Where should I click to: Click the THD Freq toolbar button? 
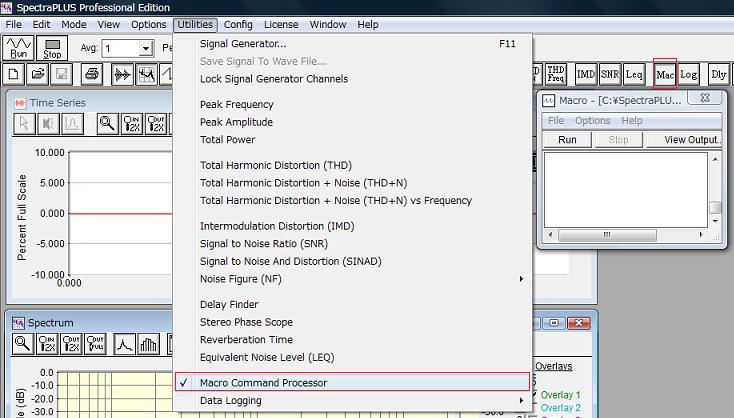tap(556, 74)
